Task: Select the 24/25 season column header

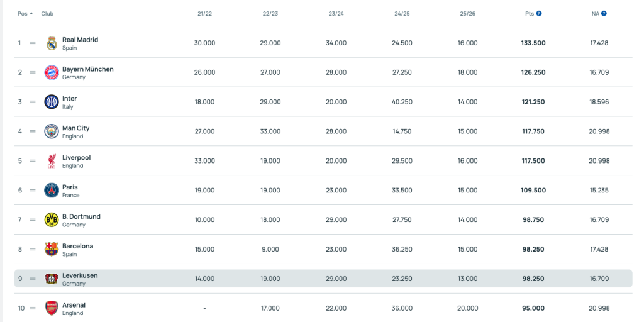Action: click(402, 14)
